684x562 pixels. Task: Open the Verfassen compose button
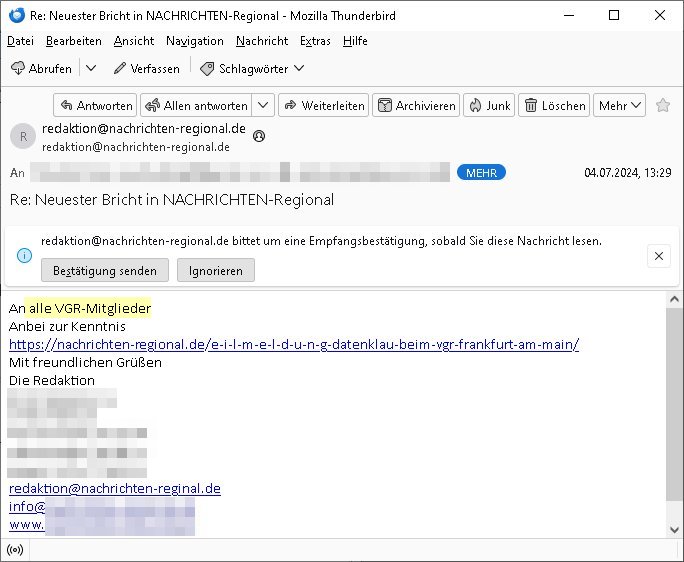pyautogui.click(x=146, y=68)
